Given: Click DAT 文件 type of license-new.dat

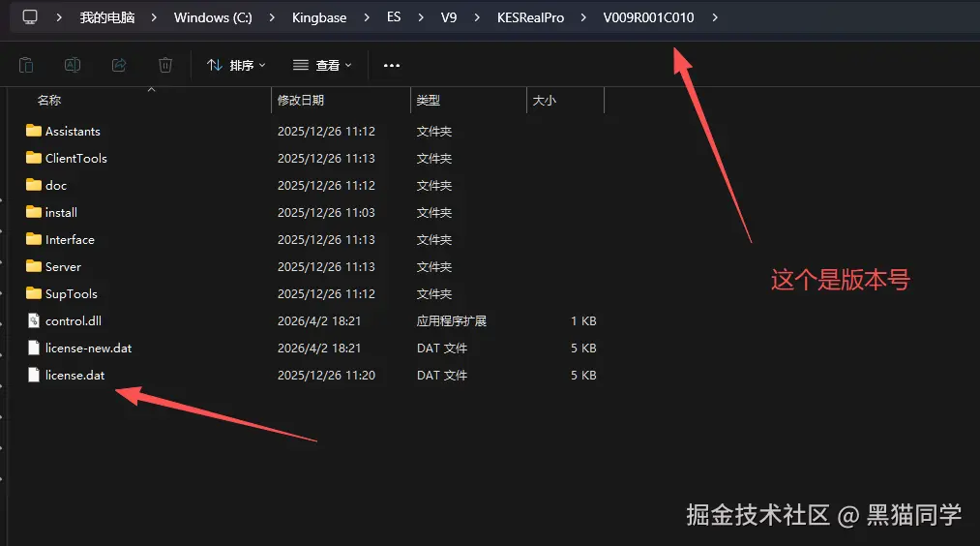Looking at the screenshot, I should pyautogui.click(x=442, y=348).
